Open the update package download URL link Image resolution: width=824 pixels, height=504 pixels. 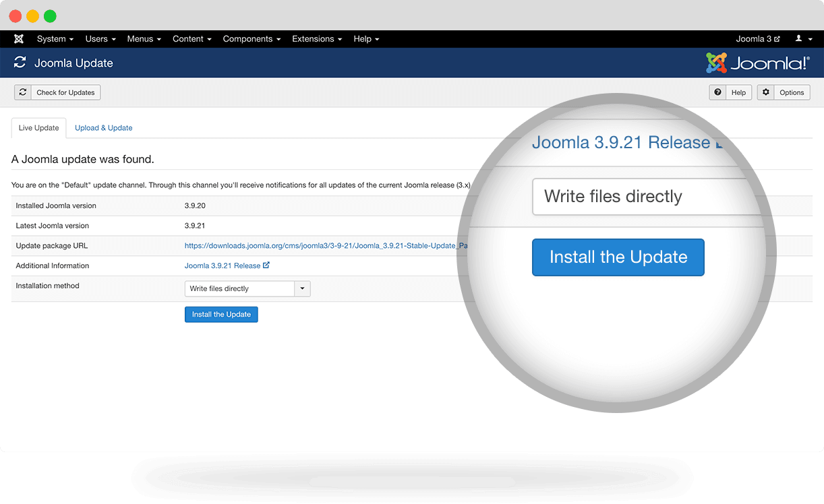click(326, 246)
